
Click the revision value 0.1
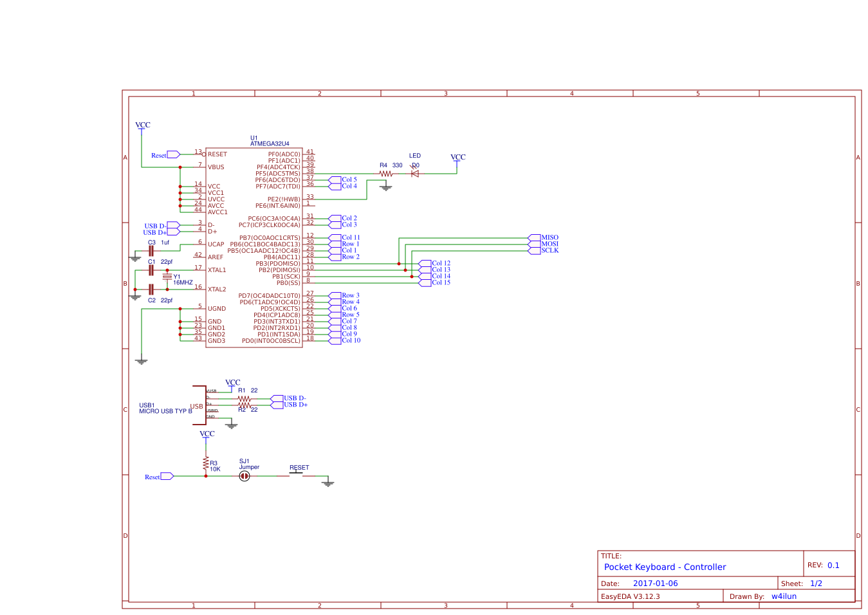point(833,565)
